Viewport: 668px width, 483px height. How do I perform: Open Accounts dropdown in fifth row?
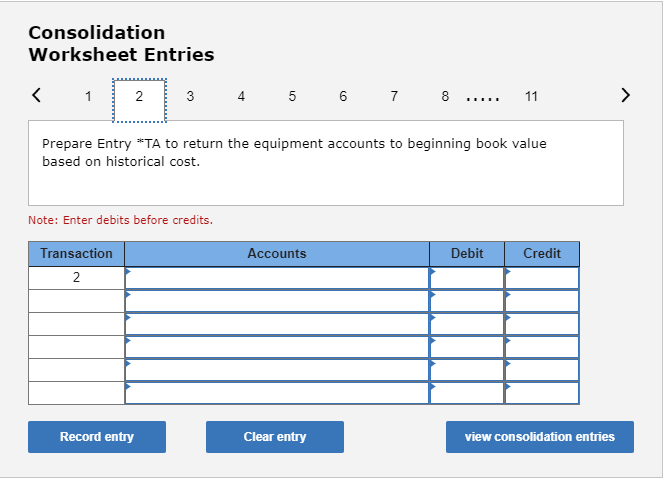[277, 370]
